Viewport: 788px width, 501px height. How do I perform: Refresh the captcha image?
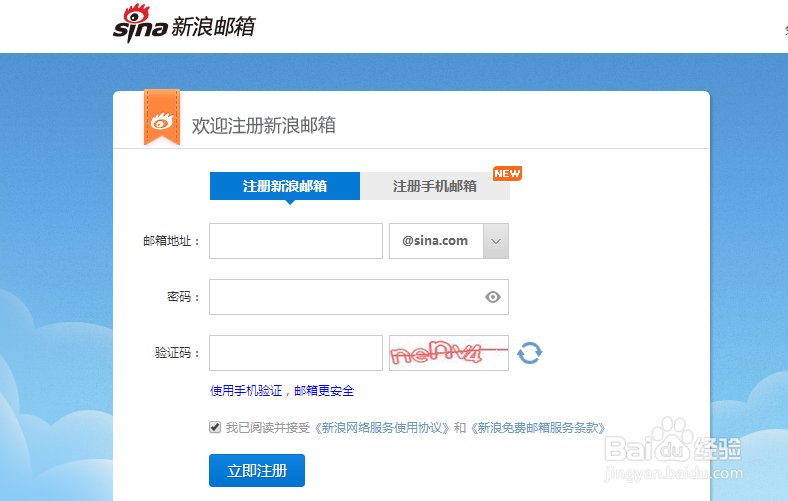tap(530, 353)
